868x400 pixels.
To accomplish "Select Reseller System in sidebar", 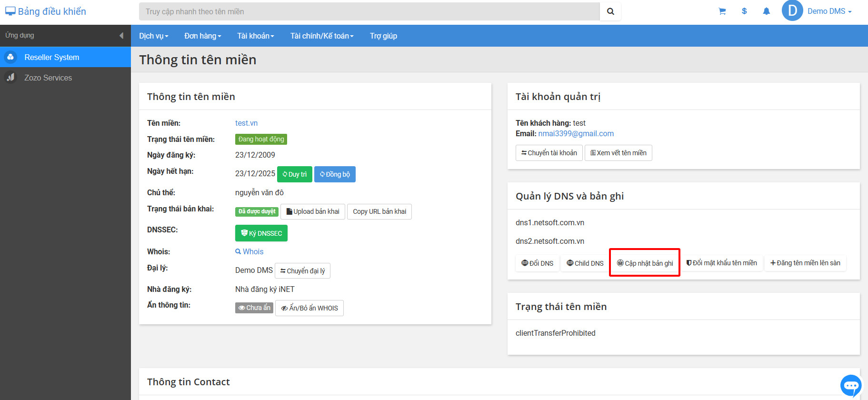I will 65,57.
